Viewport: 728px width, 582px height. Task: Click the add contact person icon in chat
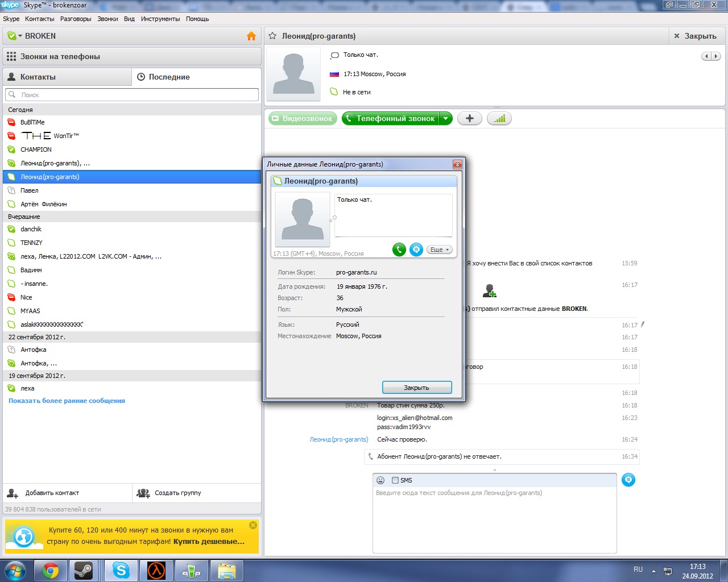coord(489,291)
